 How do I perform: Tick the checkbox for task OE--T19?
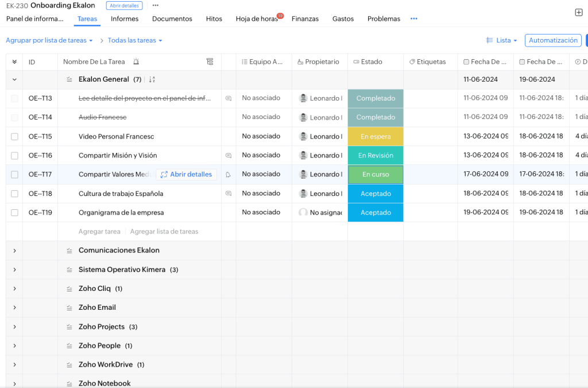pos(14,212)
